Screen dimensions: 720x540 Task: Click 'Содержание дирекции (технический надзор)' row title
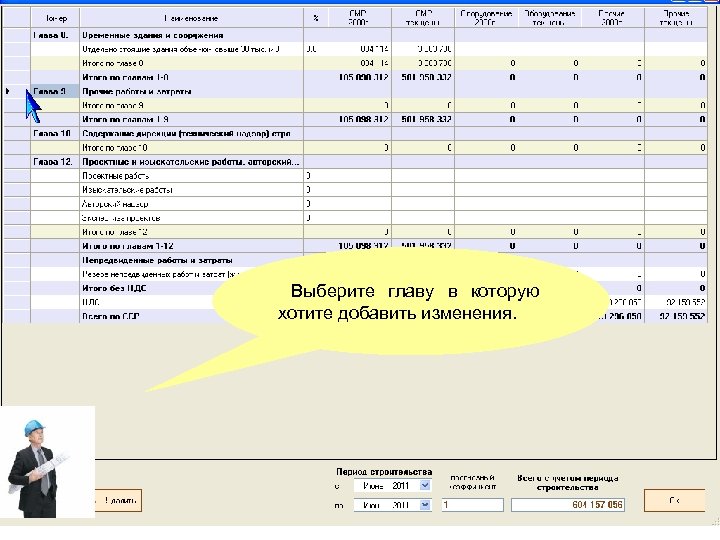(186, 134)
